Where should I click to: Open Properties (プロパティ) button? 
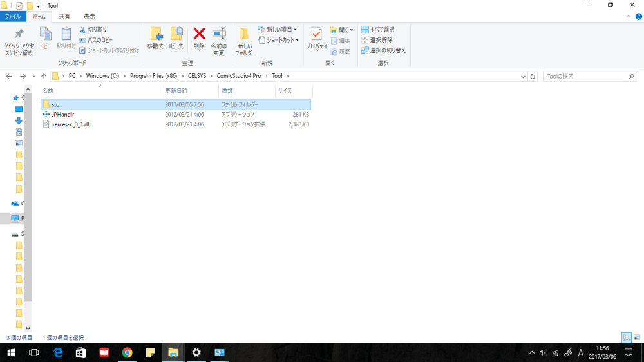pos(317,39)
